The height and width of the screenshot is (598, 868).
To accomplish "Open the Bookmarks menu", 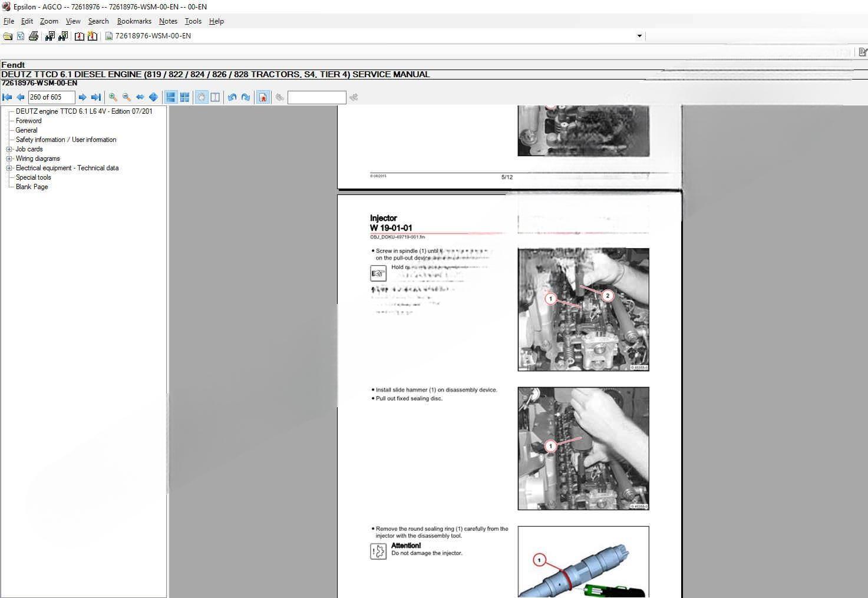I will click(134, 21).
